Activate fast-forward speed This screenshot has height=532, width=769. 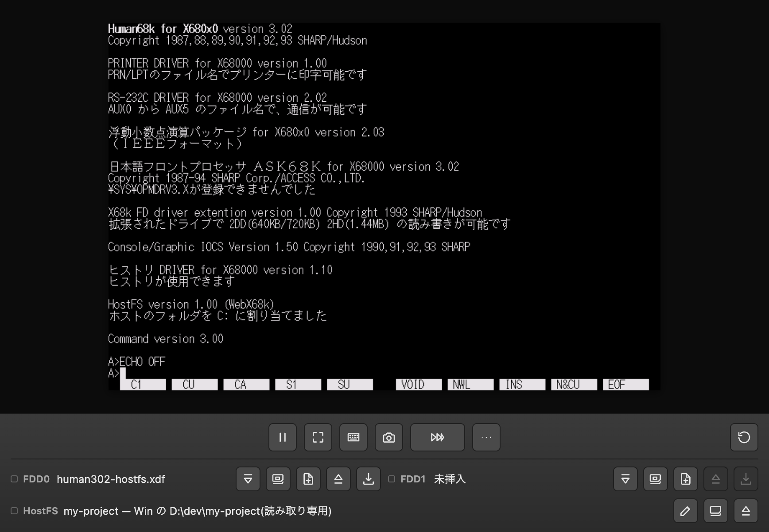click(438, 437)
